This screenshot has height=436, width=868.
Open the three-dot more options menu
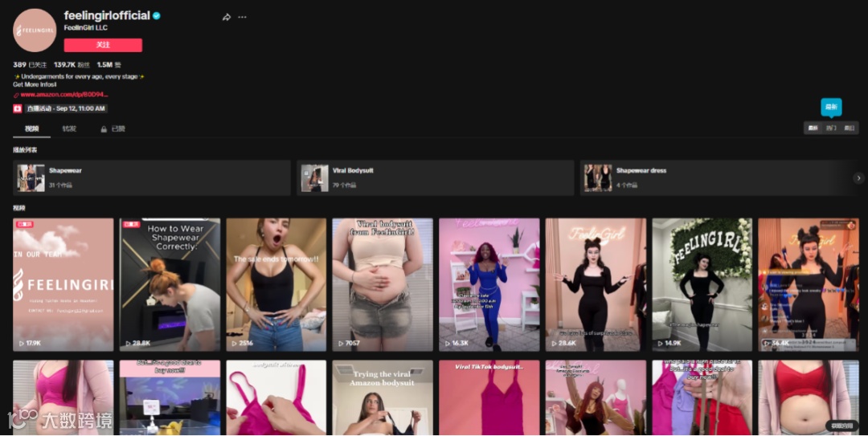[243, 17]
